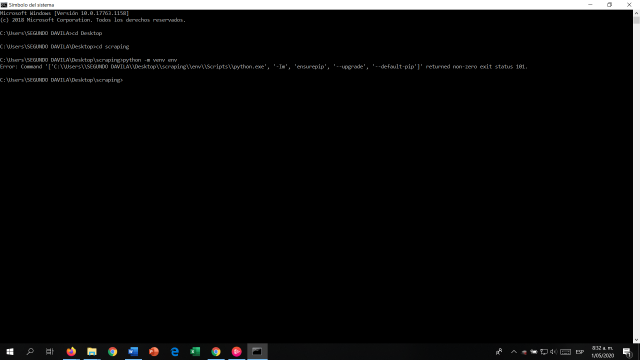Click the 'cd Desktop' command line
Viewport: 640px width, 360px height.
pyautogui.click(x=51, y=33)
